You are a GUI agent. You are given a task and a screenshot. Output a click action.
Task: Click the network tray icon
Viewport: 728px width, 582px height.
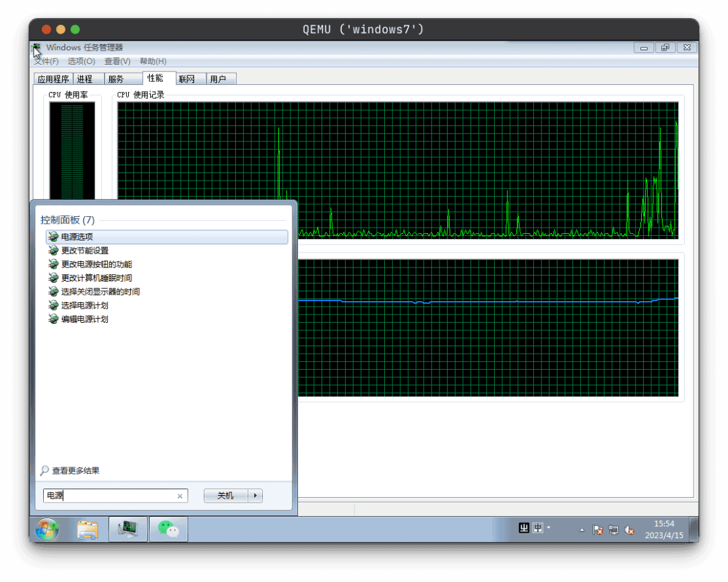coord(614,530)
